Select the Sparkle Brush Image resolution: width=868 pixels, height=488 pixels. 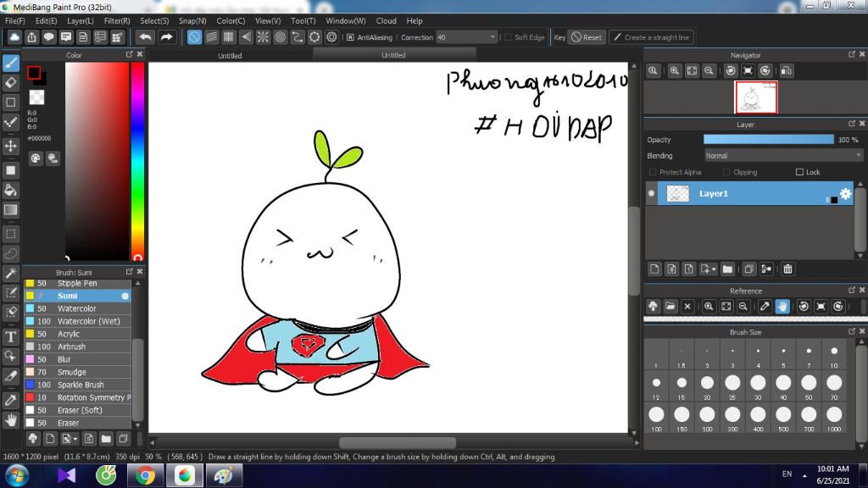coord(77,385)
